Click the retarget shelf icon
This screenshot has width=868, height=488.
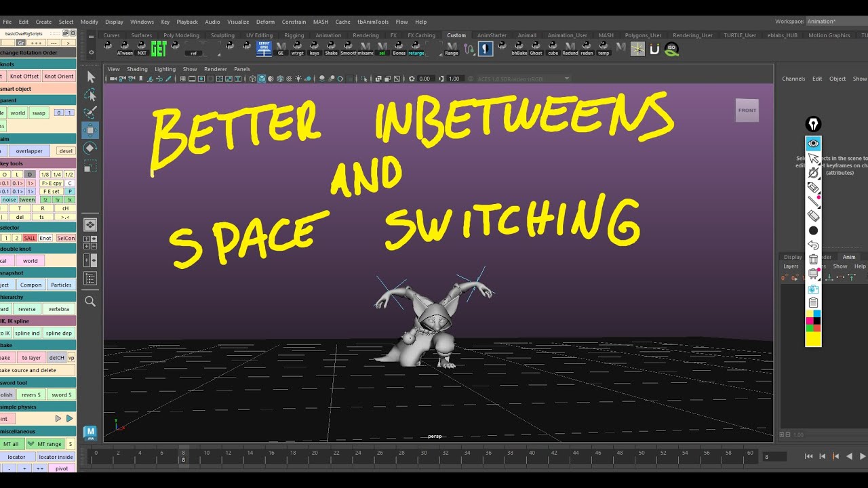coord(416,48)
